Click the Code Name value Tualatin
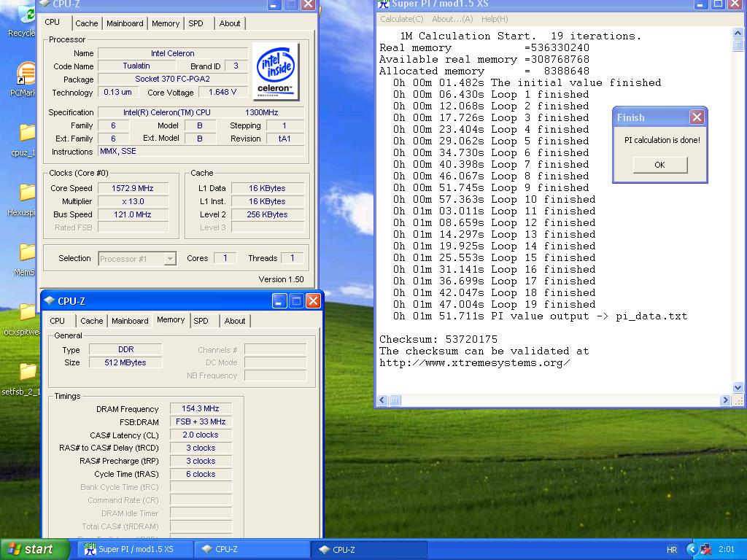This screenshot has height=560, width=747. pyautogui.click(x=136, y=66)
